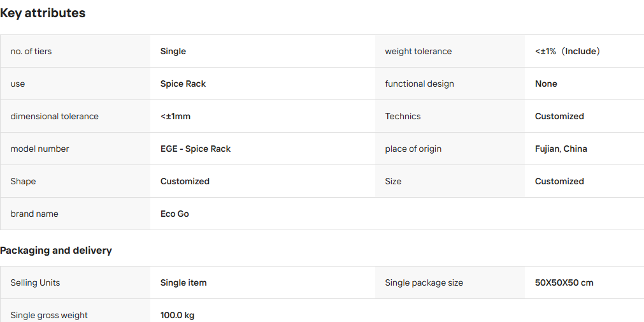The width and height of the screenshot is (644, 322).
Task: Select the dimensional tolerance '<±1mm' value
Action: 175,117
